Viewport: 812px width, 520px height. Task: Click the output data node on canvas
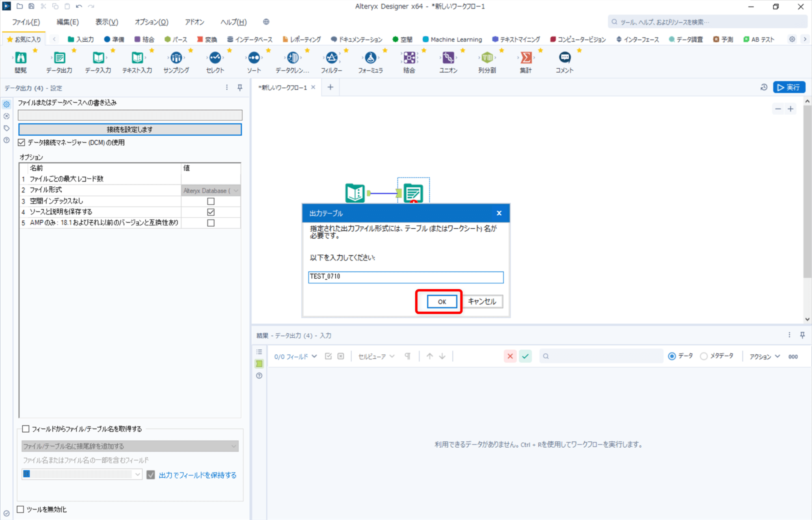413,193
